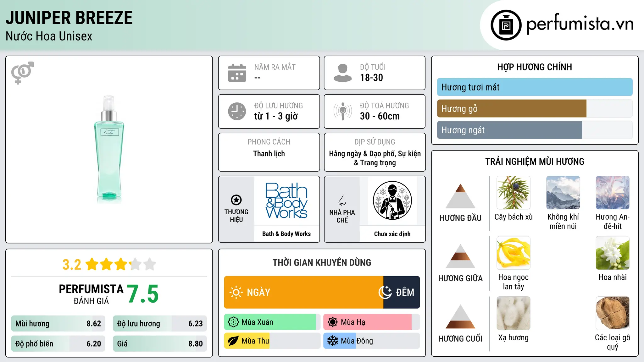Click the 3.2 star rating number
This screenshot has width=644, height=362.
(72, 265)
